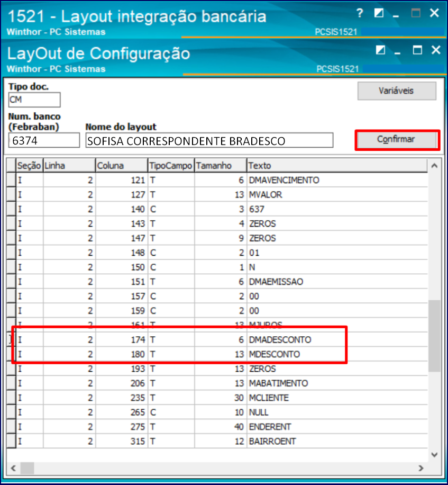The image size is (448, 485).
Task: Click Tamanho value 30 in MCLIENTE row
Action: pyautogui.click(x=221, y=398)
